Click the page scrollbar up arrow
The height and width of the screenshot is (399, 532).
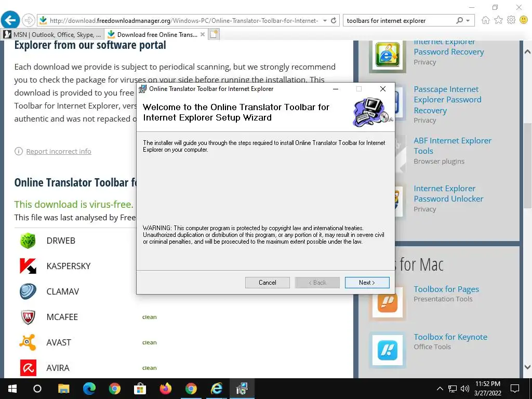(528, 52)
